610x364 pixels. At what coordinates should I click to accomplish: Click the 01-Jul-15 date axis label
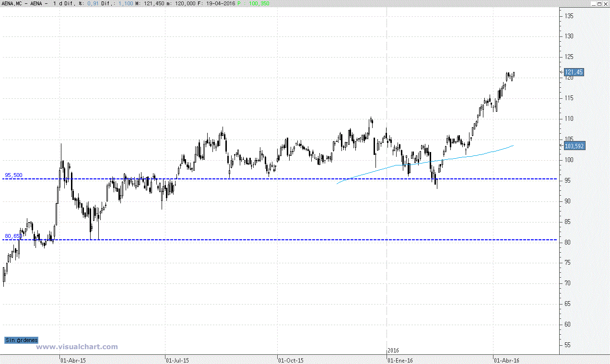click(177, 360)
